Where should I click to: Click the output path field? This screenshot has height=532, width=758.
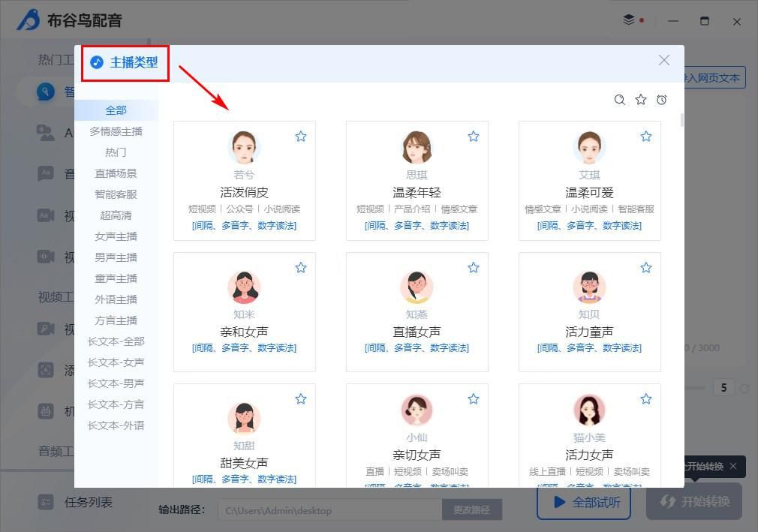tap(330, 510)
